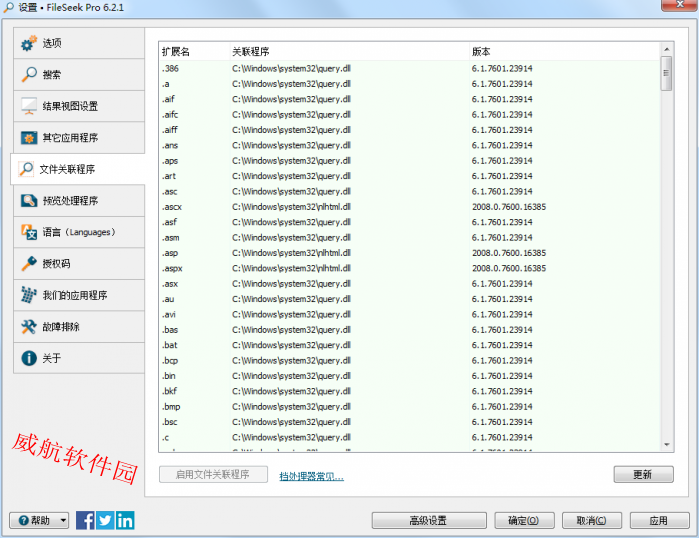699x538 pixels.
Task: Switch to the 搜索 tab
Action: (x=79, y=74)
